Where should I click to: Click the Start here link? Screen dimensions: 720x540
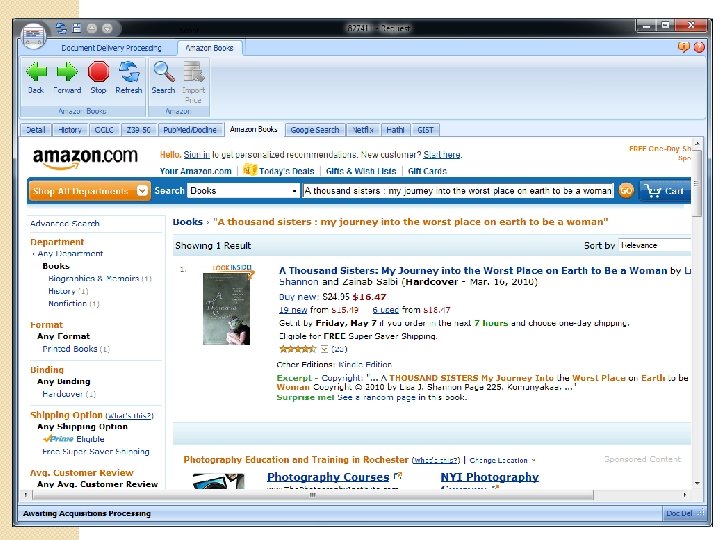[x=442, y=155]
